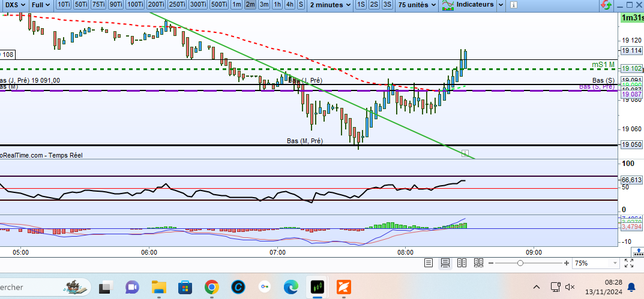Screen dimensions: 644x299
Task: Open Google Chrome from the taskbar
Action: 211,287
